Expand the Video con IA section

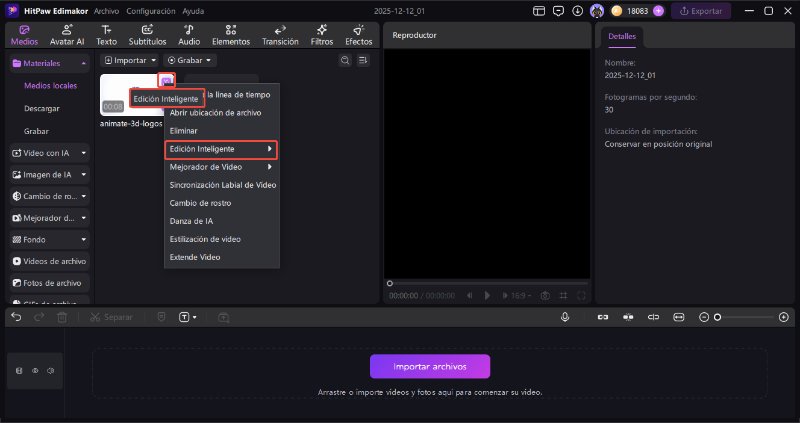click(49, 153)
